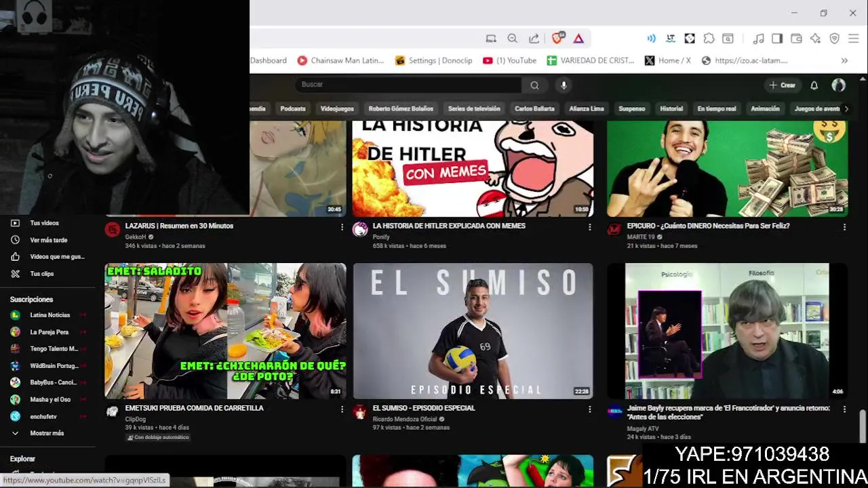The width and height of the screenshot is (868, 488).
Task: Open the Brave Wallet icon
Action: (796, 39)
